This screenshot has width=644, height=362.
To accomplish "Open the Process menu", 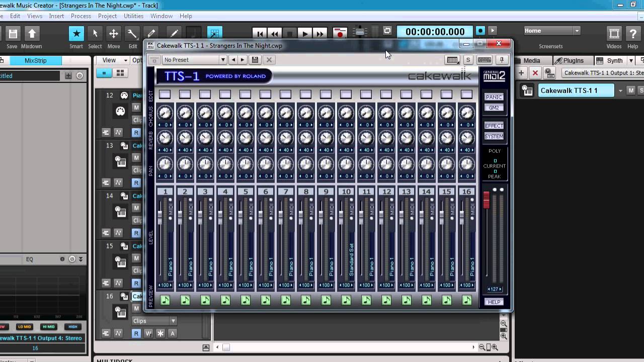I will 81,16.
